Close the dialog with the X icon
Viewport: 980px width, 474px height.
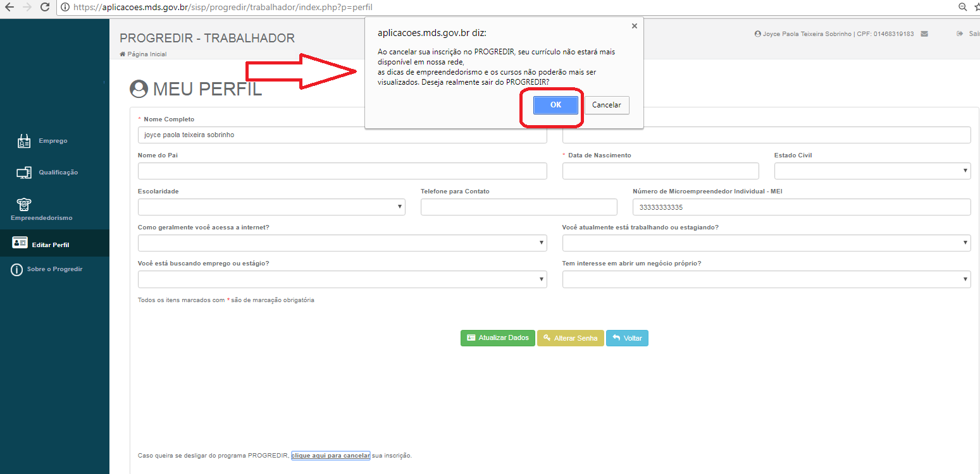point(634,26)
